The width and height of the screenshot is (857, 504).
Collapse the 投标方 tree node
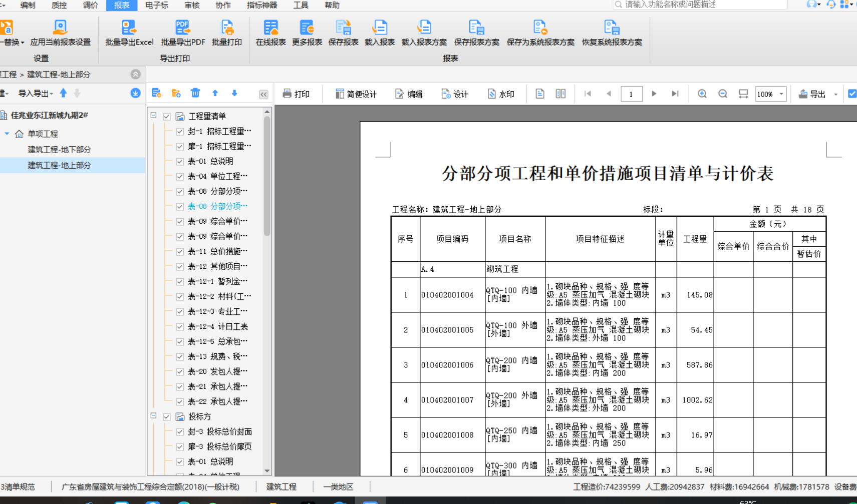154,416
